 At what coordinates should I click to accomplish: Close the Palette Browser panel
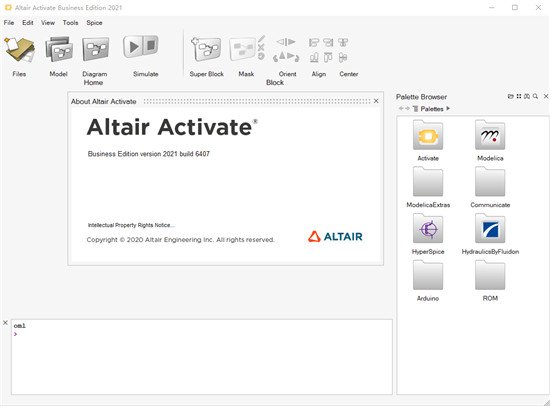click(x=546, y=96)
